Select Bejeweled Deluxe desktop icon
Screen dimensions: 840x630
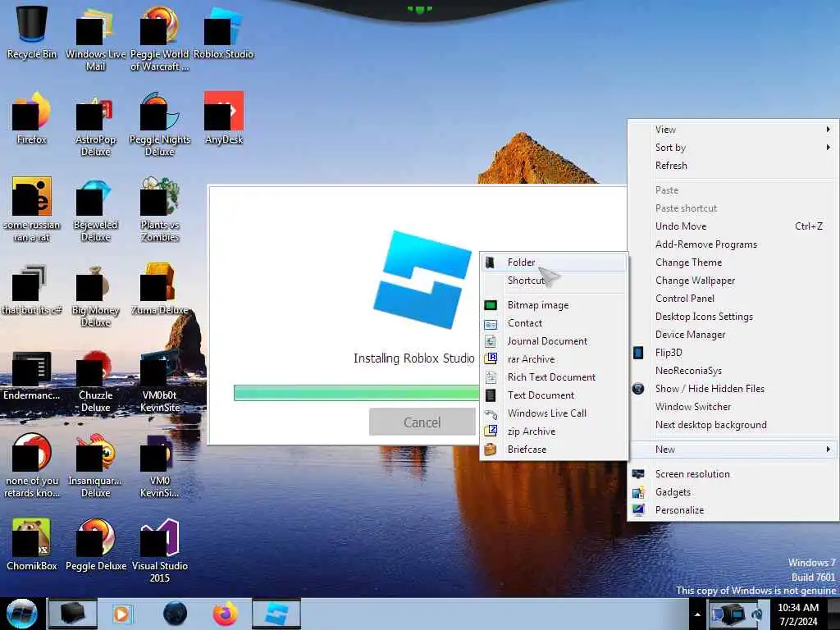tap(95, 209)
